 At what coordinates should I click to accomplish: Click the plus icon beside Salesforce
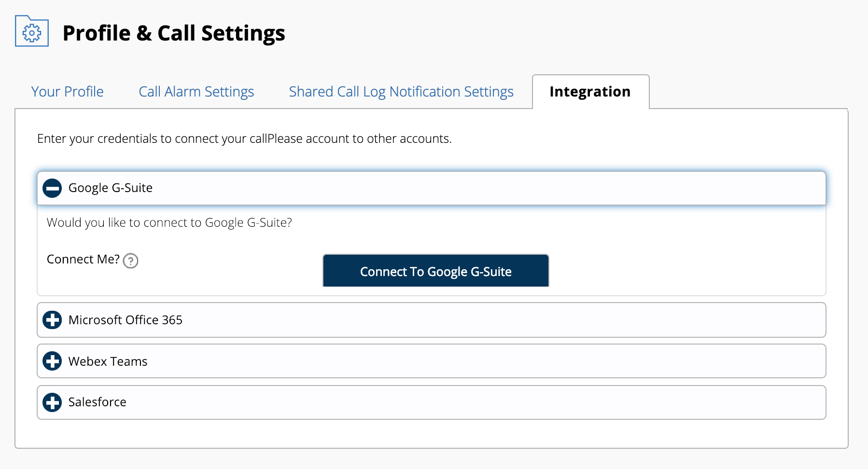52,402
